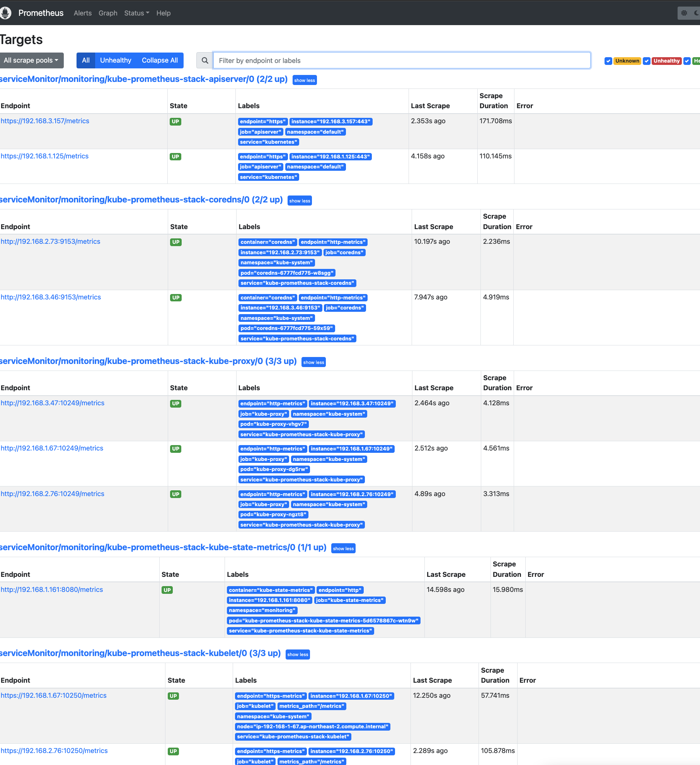Collapse kube-state-metrics pool with show less
The image size is (700, 765).
click(x=343, y=548)
